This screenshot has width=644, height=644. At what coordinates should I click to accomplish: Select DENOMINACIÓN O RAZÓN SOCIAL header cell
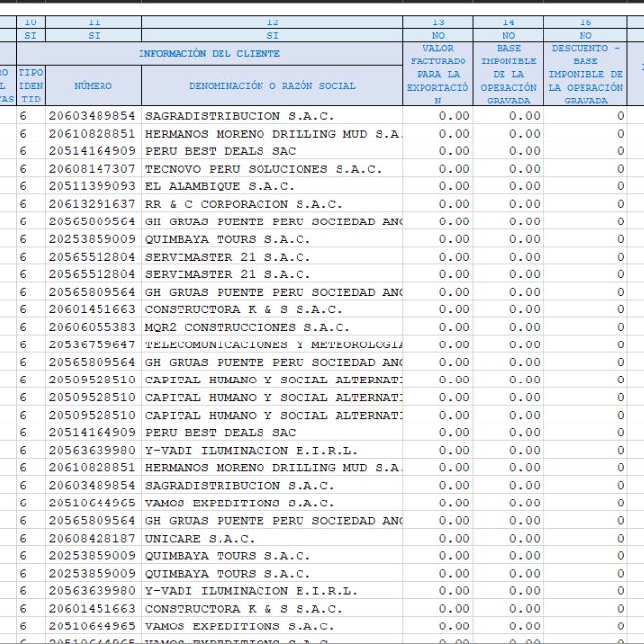coord(272,86)
